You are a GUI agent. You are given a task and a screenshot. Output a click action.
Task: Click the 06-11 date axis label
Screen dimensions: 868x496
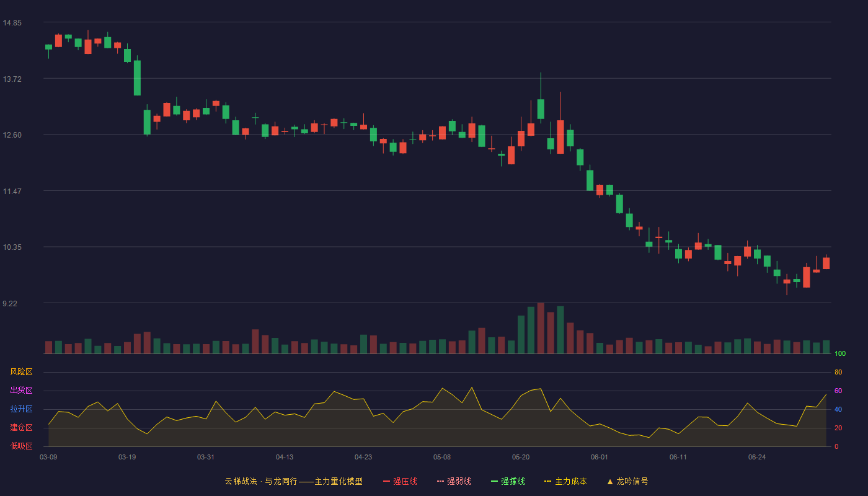(678, 457)
